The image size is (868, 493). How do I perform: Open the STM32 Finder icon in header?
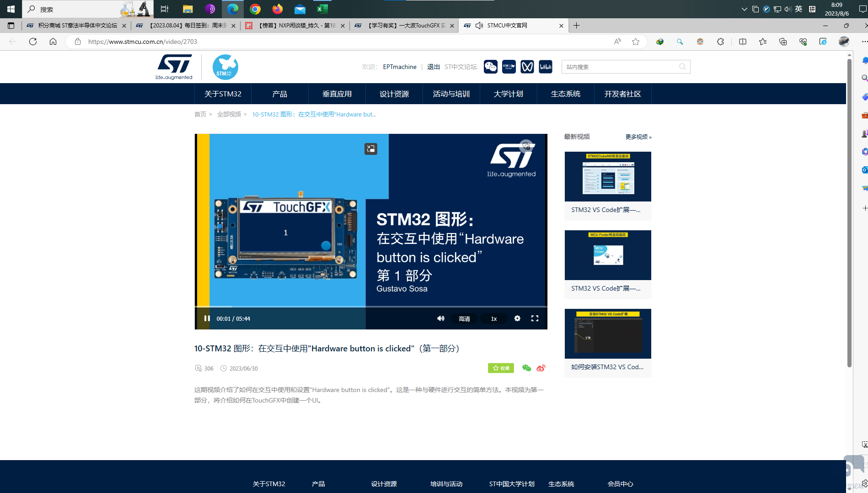coord(509,67)
